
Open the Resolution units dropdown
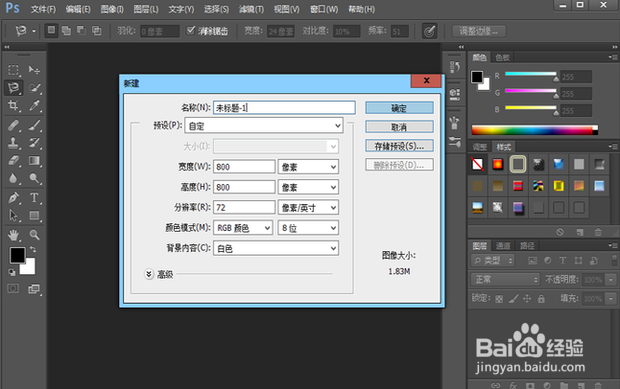308,208
